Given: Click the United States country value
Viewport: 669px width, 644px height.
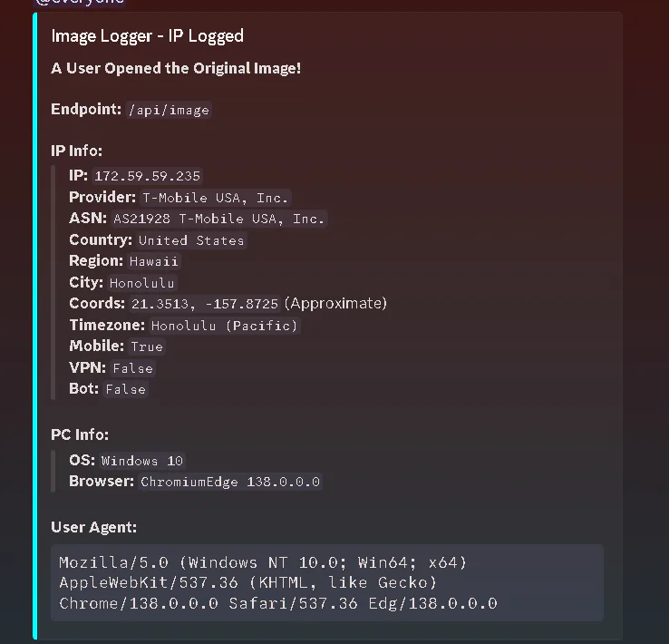Looking at the screenshot, I should pos(191,240).
